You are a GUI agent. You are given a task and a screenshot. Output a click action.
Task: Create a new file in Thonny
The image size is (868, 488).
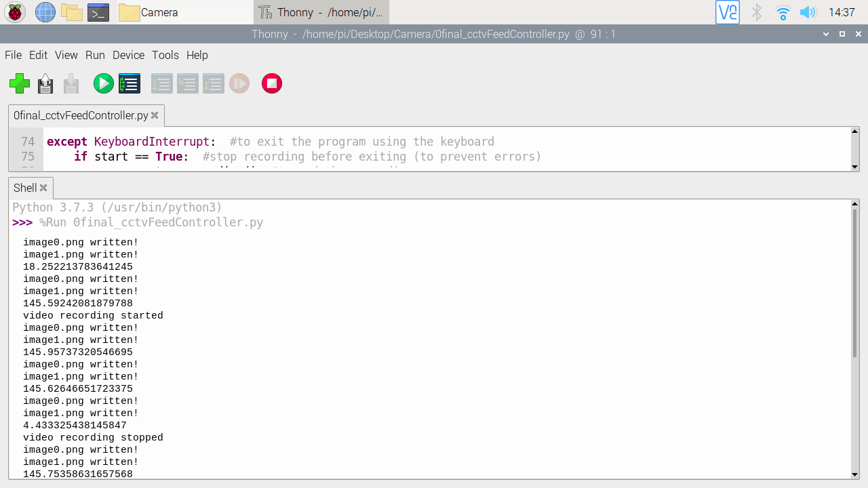[x=20, y=83]
